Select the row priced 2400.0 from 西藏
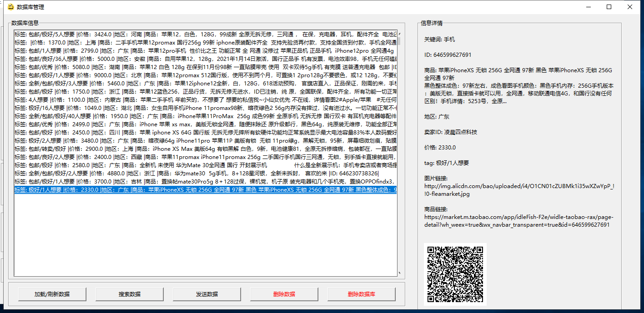Screen dimensions: 644x313 pyautogui.click(x=206, y=157)
